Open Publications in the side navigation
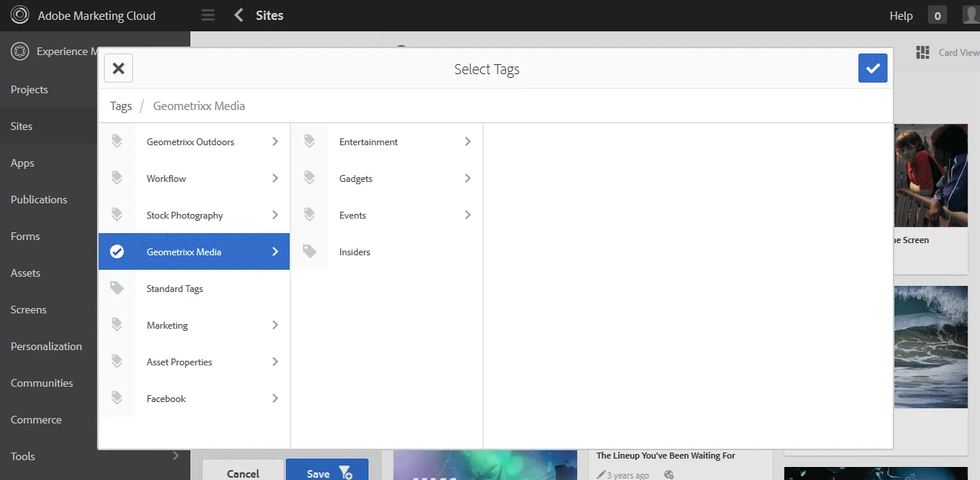This screenshot has width=980, height=480. point(39,199)
